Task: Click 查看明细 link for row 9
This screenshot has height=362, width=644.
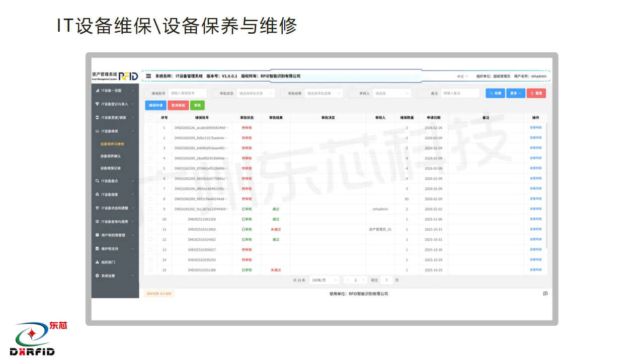Action: pyautogui.click(x=535, y=209)
